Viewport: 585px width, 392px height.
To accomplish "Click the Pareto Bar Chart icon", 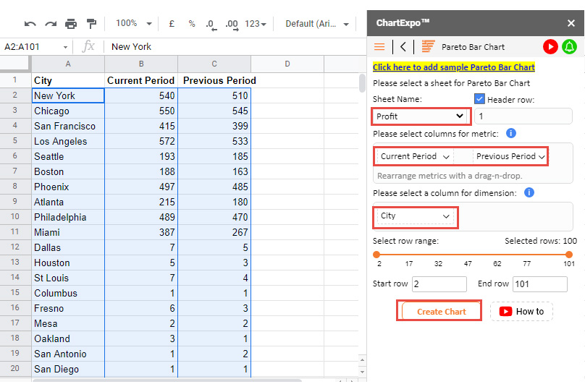I will (428, 46).
